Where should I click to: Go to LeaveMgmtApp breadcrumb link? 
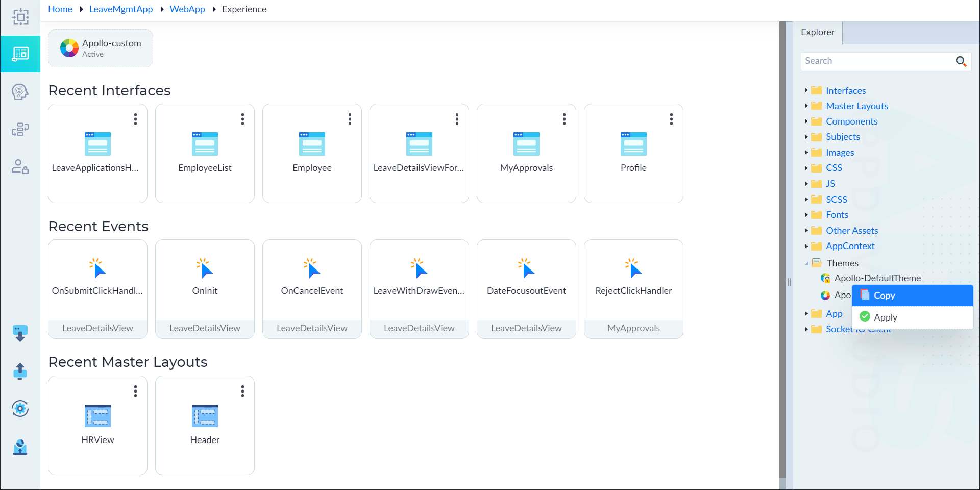pyautogui.click(x=121, y=9)
